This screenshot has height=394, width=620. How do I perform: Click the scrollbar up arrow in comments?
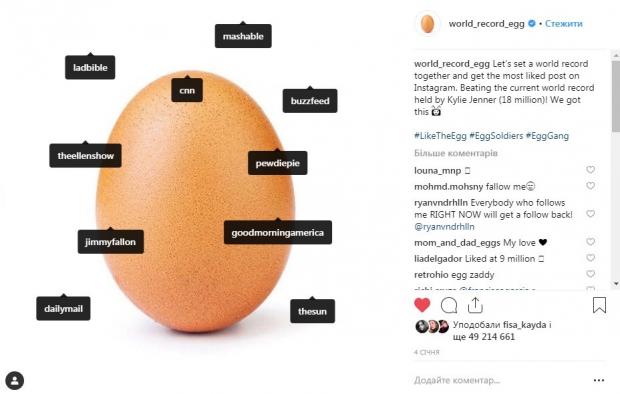coord(616,55)
